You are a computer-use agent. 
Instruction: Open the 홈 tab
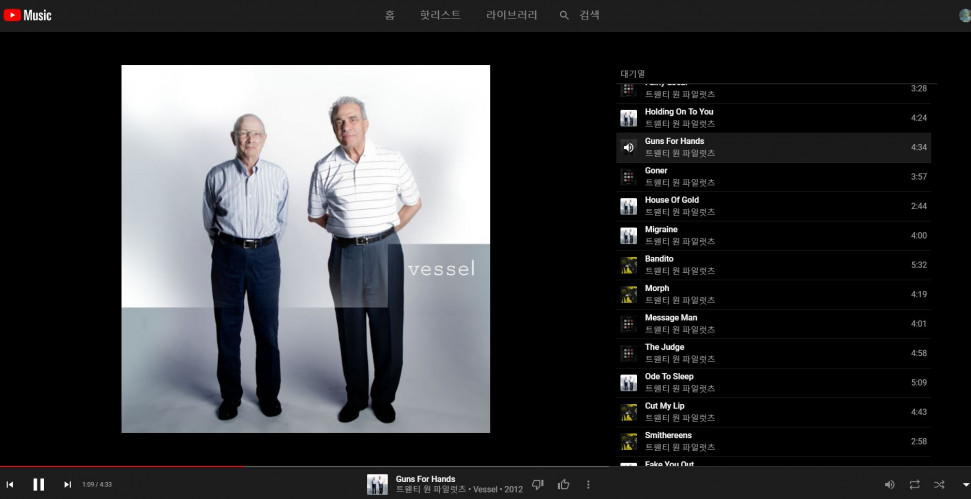point(390,15)
